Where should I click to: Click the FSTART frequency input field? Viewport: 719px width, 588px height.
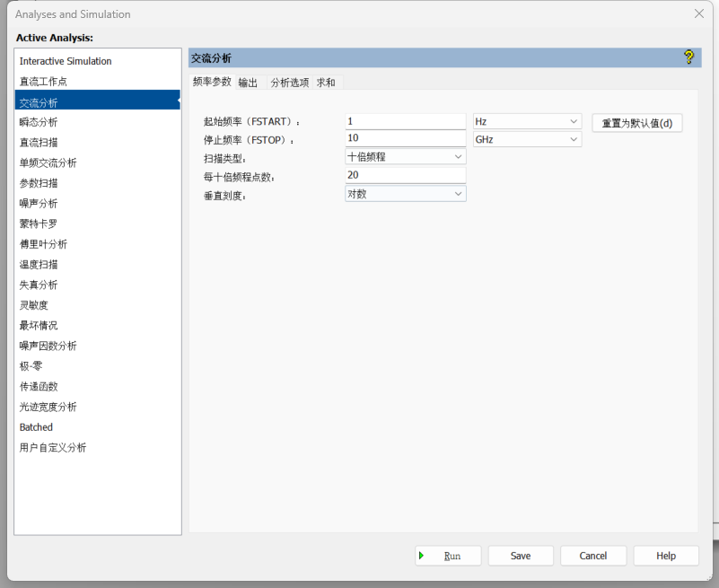click(x=405, y=120)
